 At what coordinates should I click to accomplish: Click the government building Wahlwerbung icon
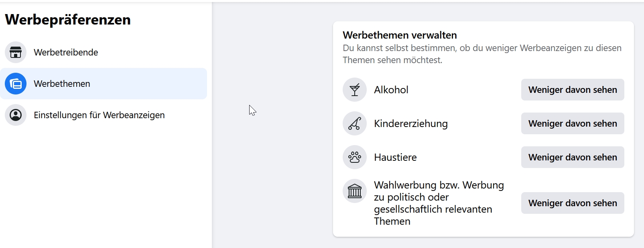355,191
